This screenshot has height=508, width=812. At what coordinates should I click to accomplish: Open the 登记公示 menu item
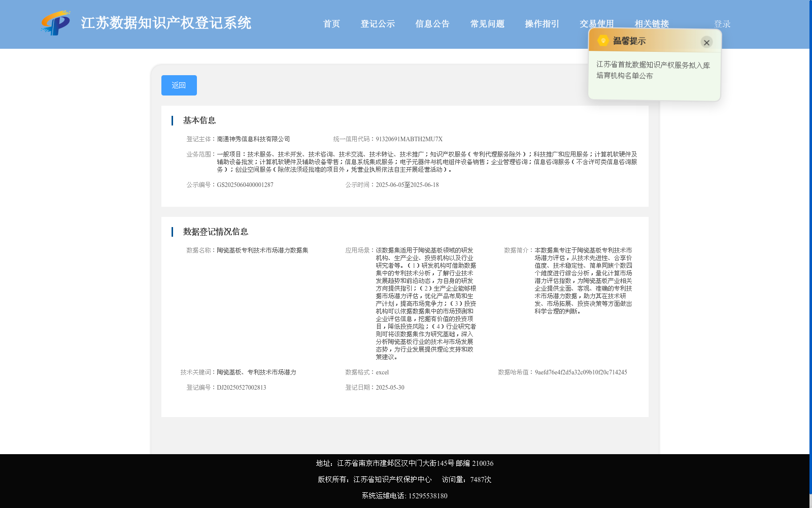coord(378,24)
